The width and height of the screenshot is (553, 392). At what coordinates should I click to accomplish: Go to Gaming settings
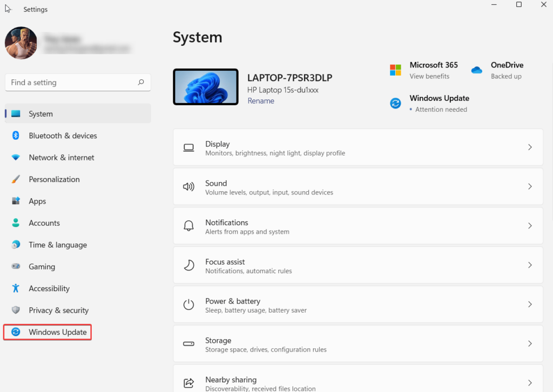tap(42, 267)
